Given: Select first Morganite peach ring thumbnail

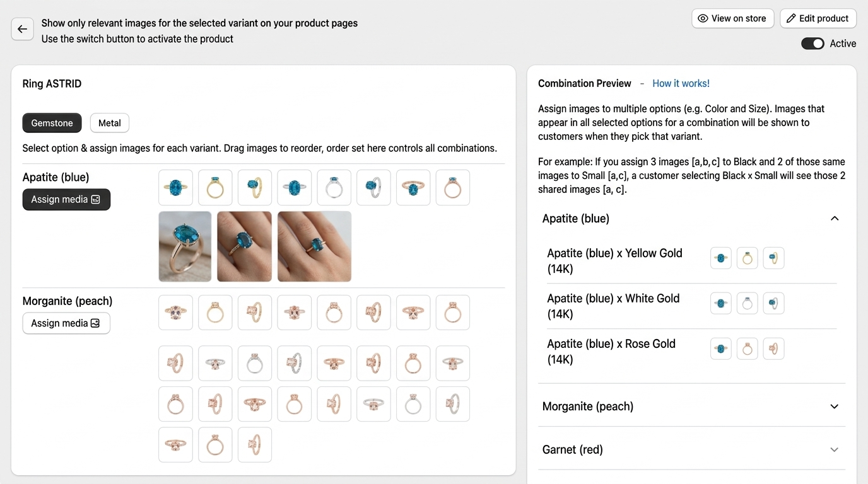Looking at the screenshot, I should [175, 313].
